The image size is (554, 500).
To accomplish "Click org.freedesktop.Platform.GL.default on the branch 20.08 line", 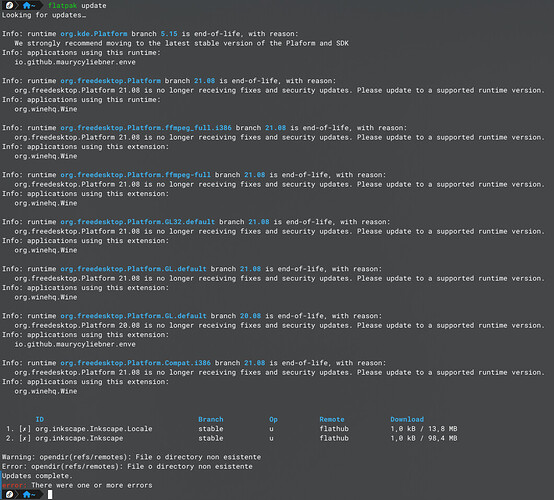I will 133,316.
